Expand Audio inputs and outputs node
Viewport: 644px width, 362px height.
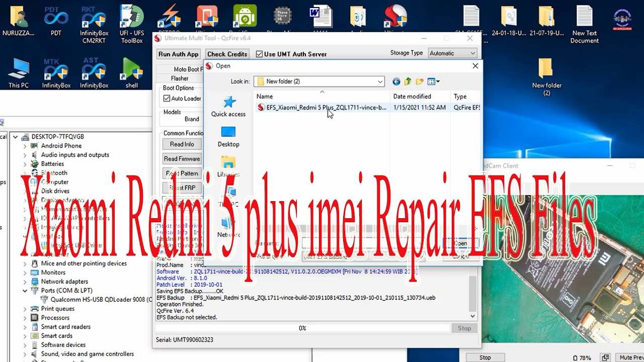(x=25, y=155)
